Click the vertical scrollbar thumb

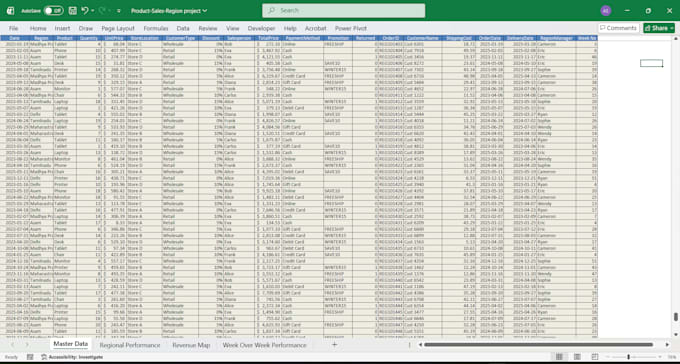point(676,317)
